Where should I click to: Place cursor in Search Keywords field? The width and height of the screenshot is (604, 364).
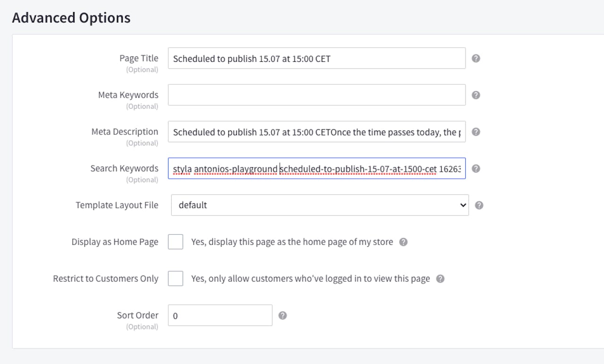tap(316, 168)
